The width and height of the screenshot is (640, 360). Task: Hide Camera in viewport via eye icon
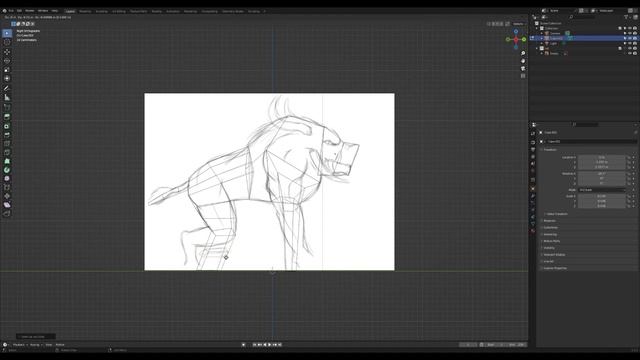click(x=630, y=33)
